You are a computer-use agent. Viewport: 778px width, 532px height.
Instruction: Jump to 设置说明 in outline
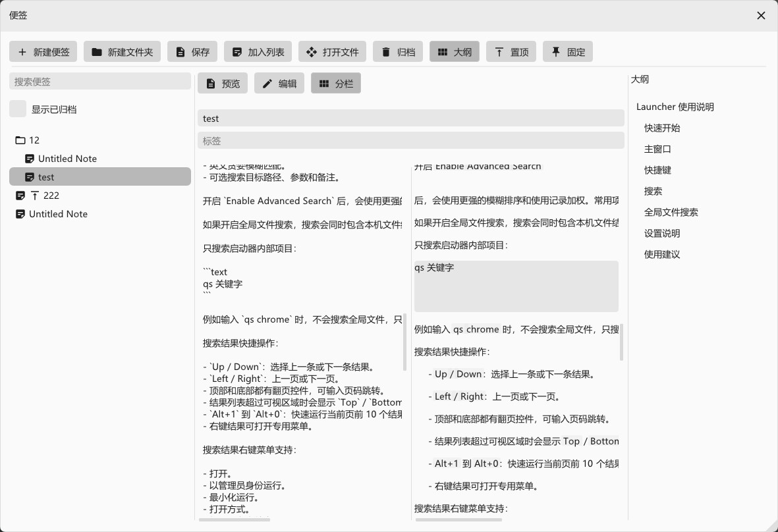(x=662, y=233)
